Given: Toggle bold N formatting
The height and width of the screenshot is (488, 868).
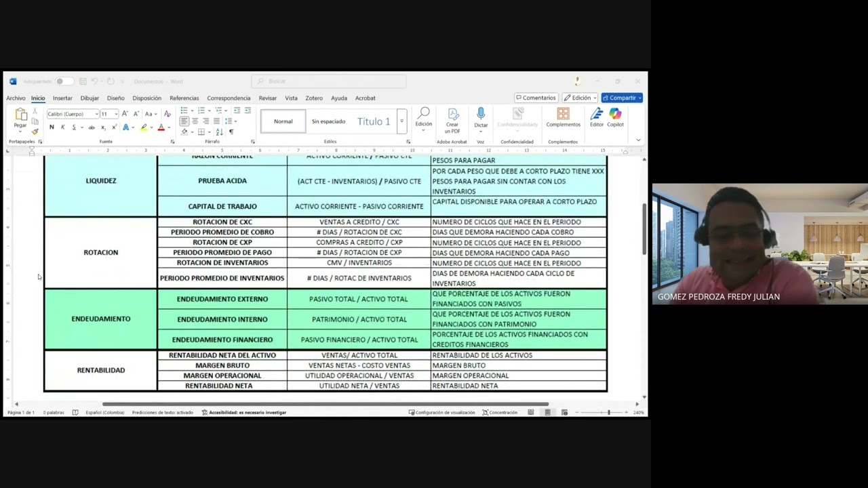Looking at the screenshot, I should [52, 127].
